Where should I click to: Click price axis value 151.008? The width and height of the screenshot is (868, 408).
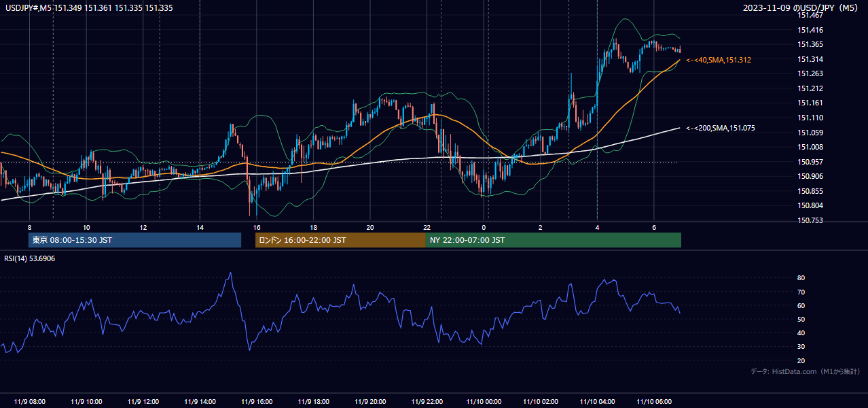810,147
